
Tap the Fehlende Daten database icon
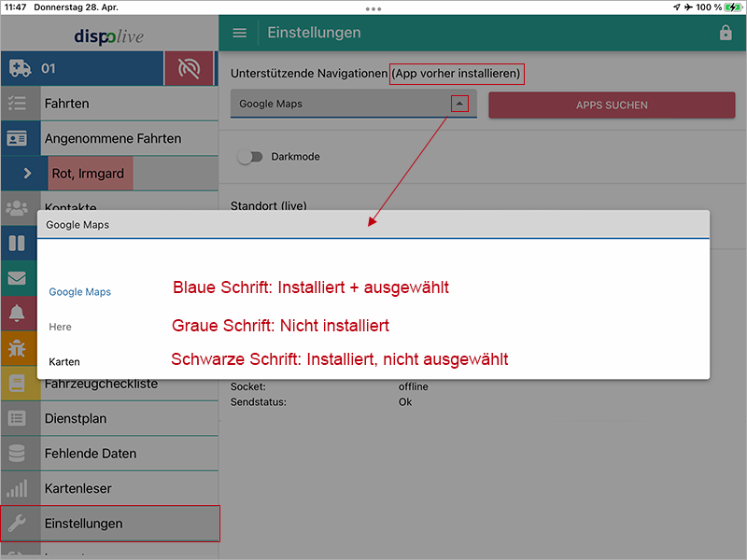tap(17, 454)
